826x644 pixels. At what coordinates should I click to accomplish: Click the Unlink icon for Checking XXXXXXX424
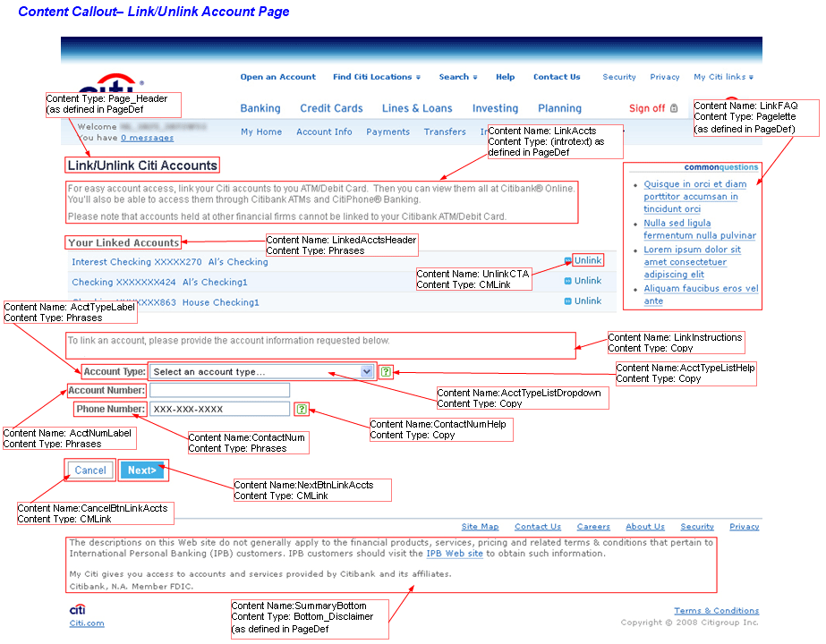point(568,281)
